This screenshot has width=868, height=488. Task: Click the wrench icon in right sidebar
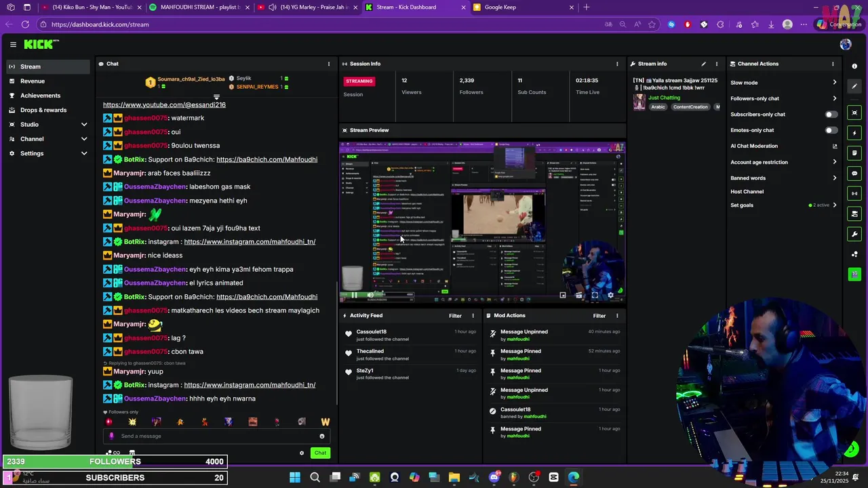(854, 234)
